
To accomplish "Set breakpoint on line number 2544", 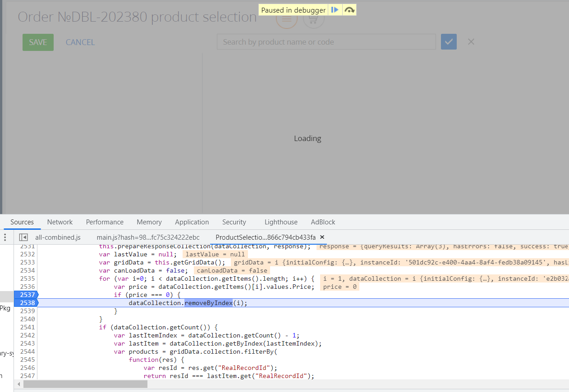I will 28,351.
